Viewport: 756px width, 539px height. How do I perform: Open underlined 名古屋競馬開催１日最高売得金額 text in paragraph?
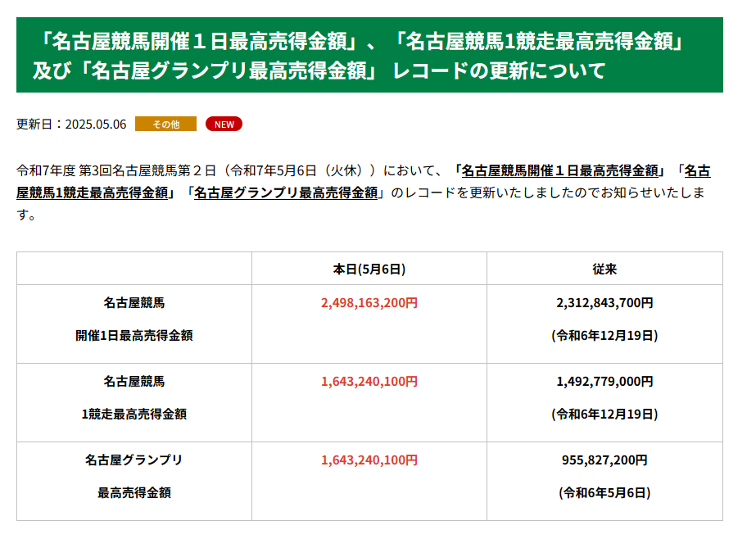coord(560,170)
